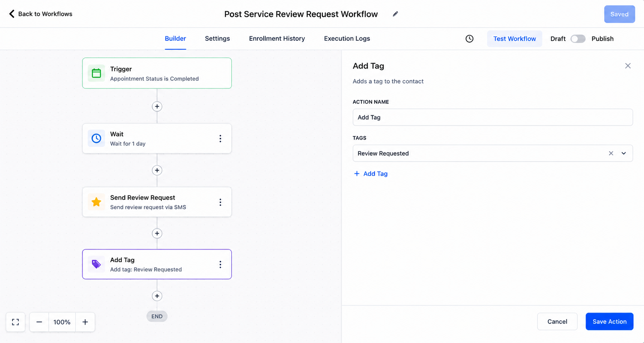Viewport: 644px width, 343px height.
Task: Open Wait step three-dot menu
Action: tap(220, 139)
